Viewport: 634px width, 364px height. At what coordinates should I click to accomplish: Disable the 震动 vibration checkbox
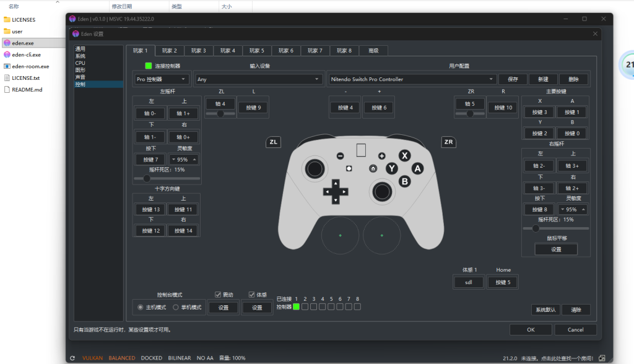218,294
